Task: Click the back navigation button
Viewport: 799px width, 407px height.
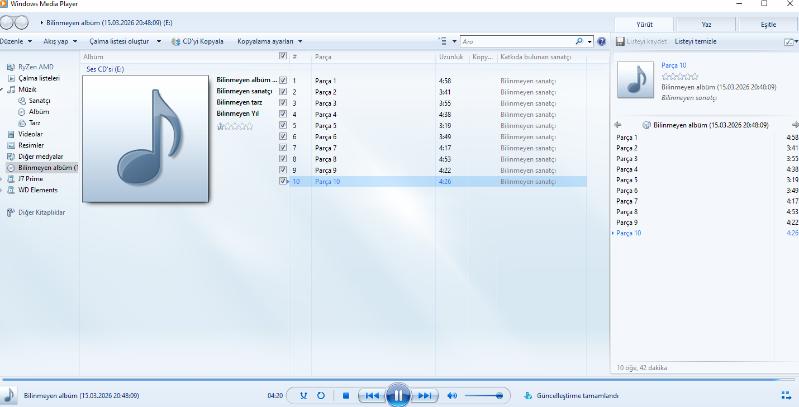Action: click(7, 22)
